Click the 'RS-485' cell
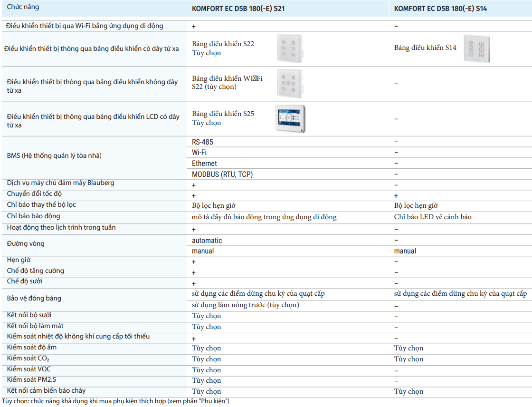 tap(202, 142)
